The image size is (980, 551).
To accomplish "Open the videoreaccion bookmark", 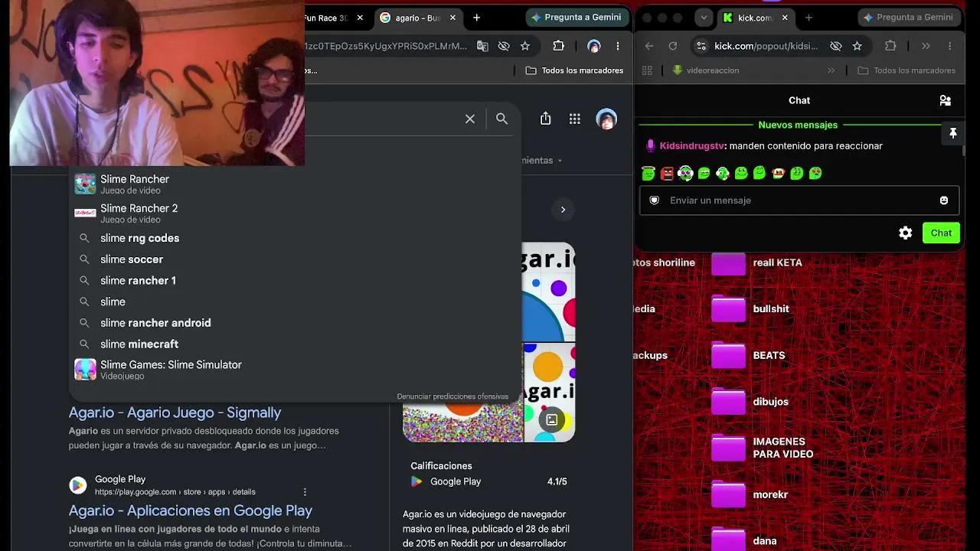I will (x=705, y=70).
